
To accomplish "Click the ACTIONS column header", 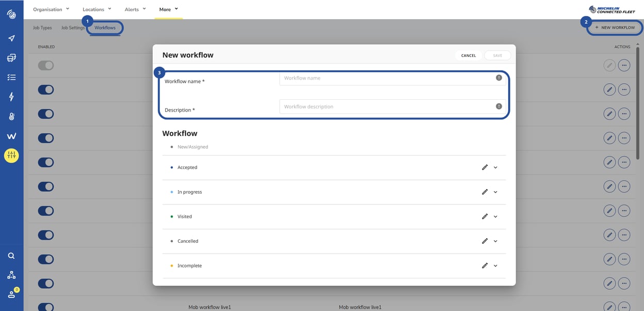I will tap(622, 47).
